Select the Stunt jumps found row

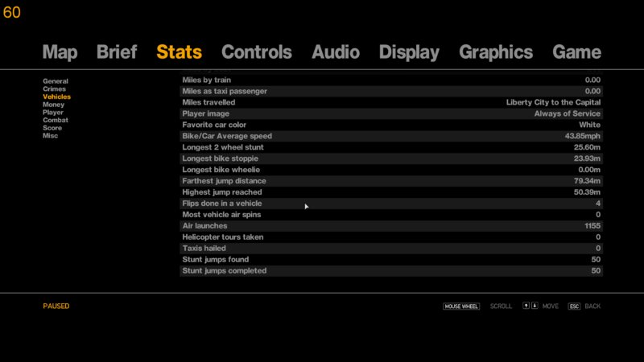pos(391,259)
